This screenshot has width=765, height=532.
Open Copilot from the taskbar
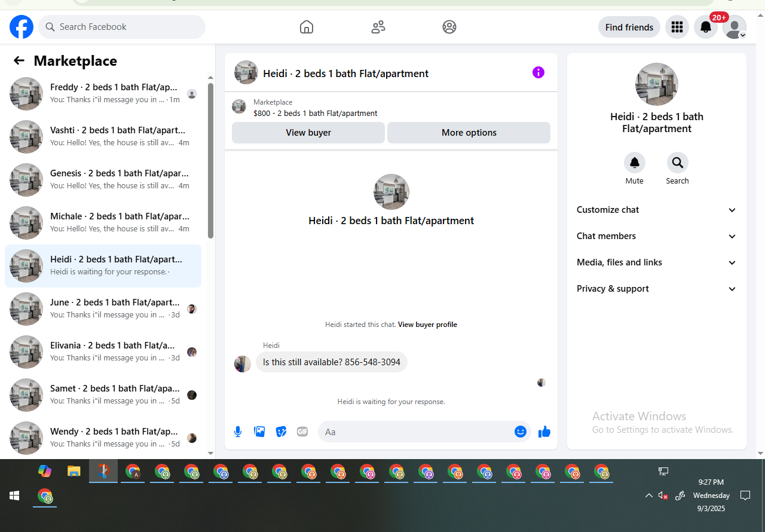point(45,471)
